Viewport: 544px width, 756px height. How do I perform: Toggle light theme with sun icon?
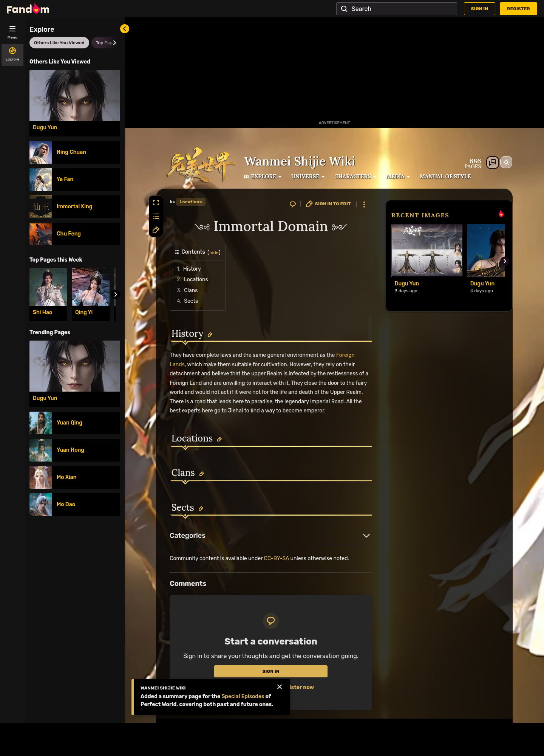[506, 163]
